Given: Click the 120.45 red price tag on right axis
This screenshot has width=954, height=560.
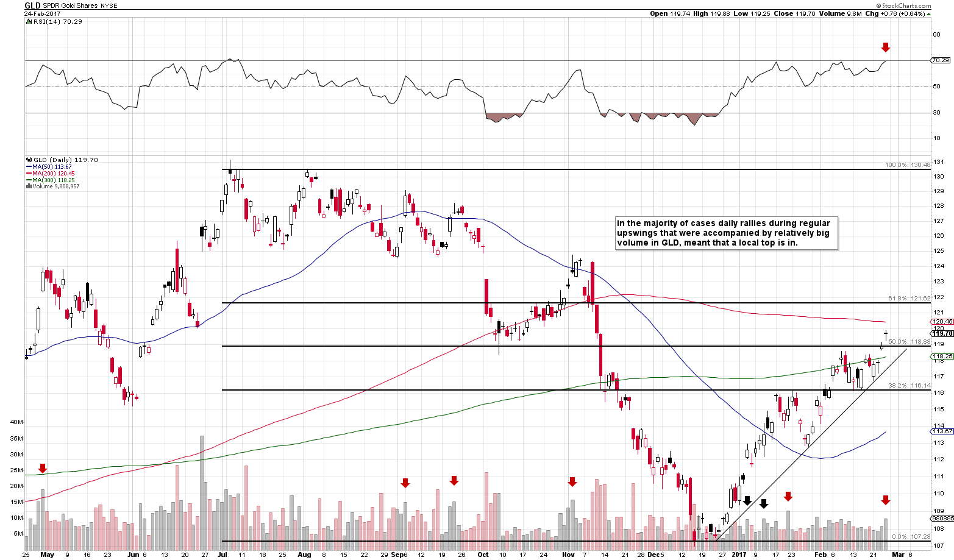Looking at the screenshot, I should (942, 322).
